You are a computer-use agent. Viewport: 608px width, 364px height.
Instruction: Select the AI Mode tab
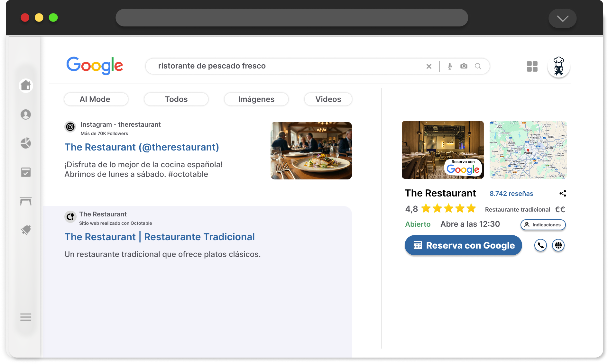(x=96, y=99)
